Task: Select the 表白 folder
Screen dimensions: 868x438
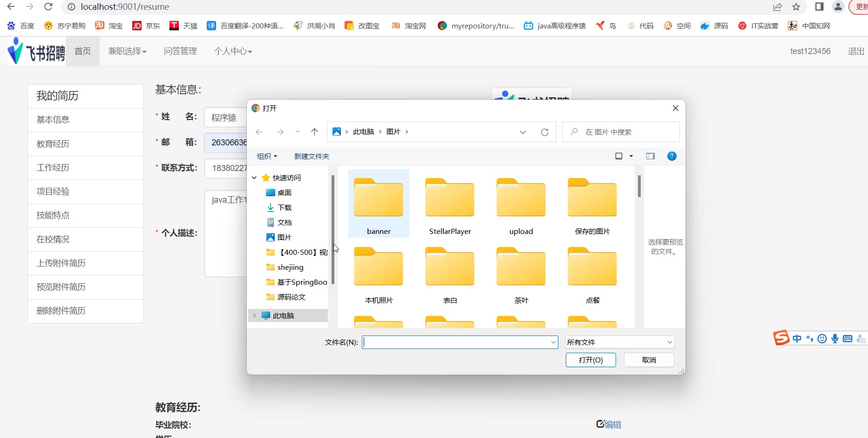Action: (x=450, y=275)
